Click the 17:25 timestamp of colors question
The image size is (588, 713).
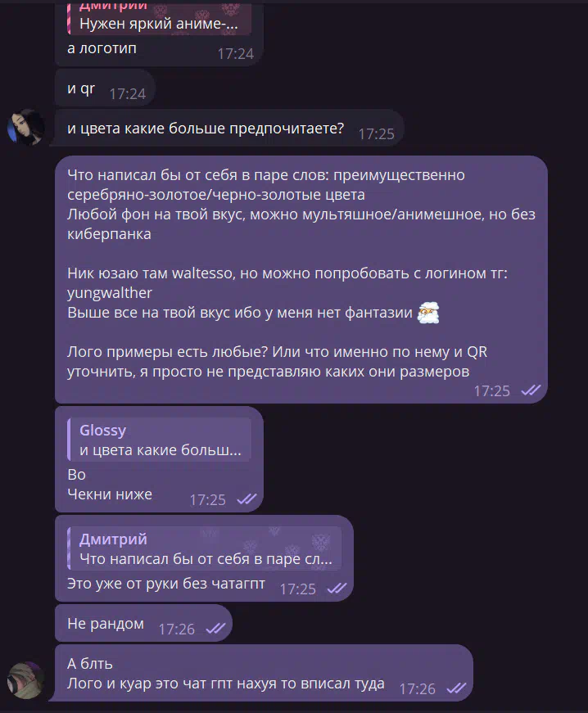click(x=376, y=133)
